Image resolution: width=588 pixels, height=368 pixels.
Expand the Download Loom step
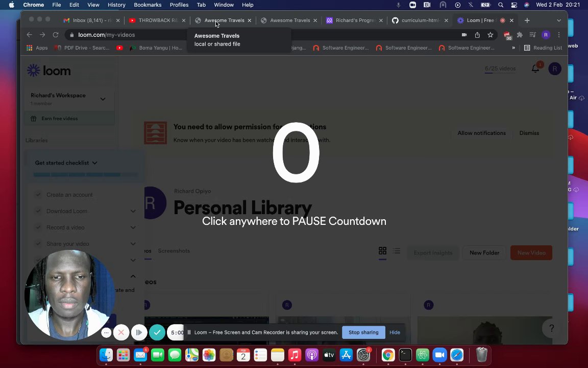click(x=133, y=211)
